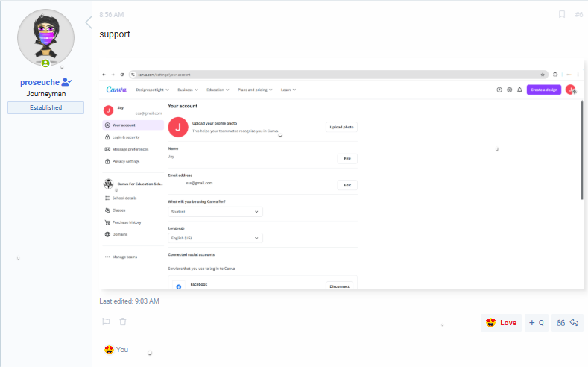Click the Love reaction button
This screenshot has width=588, height=367.
click(501, 323)
